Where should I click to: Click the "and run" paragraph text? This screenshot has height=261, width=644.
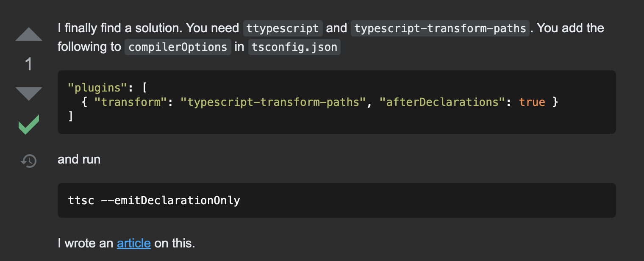79,159
